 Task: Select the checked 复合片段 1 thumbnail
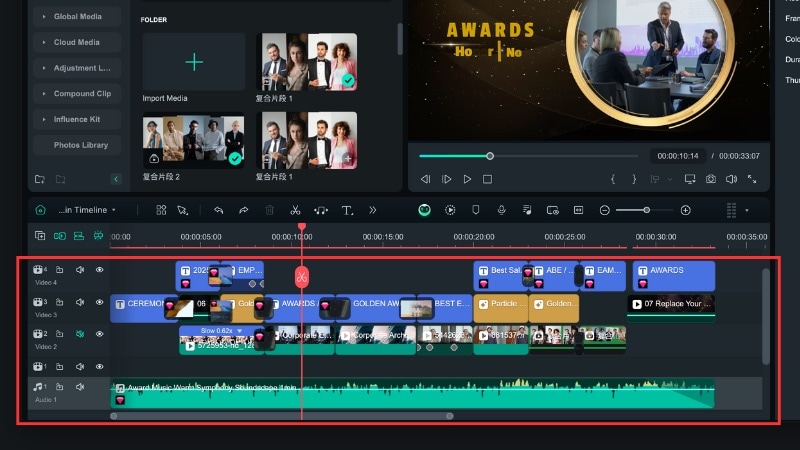pos(307,62)
